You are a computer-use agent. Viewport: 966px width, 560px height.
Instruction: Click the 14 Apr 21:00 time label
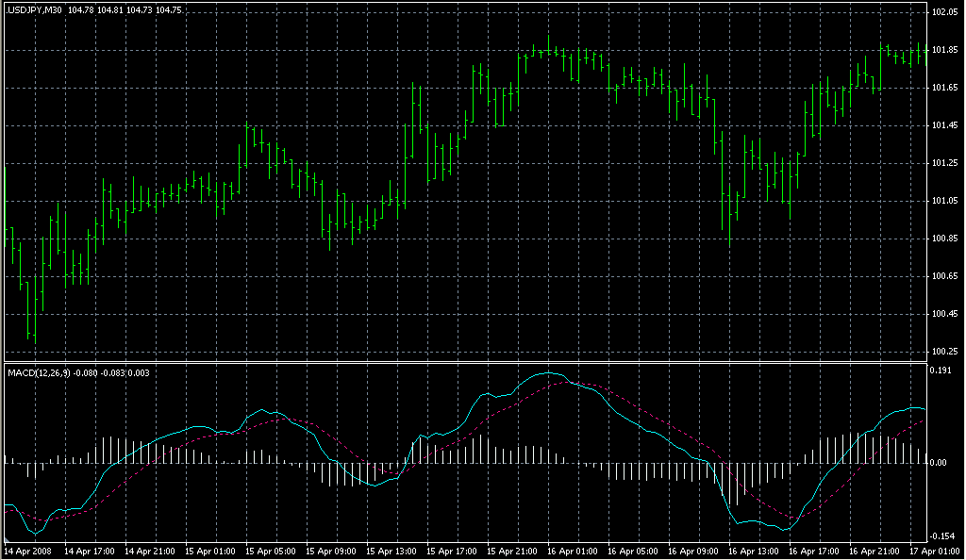coord(149,550)
